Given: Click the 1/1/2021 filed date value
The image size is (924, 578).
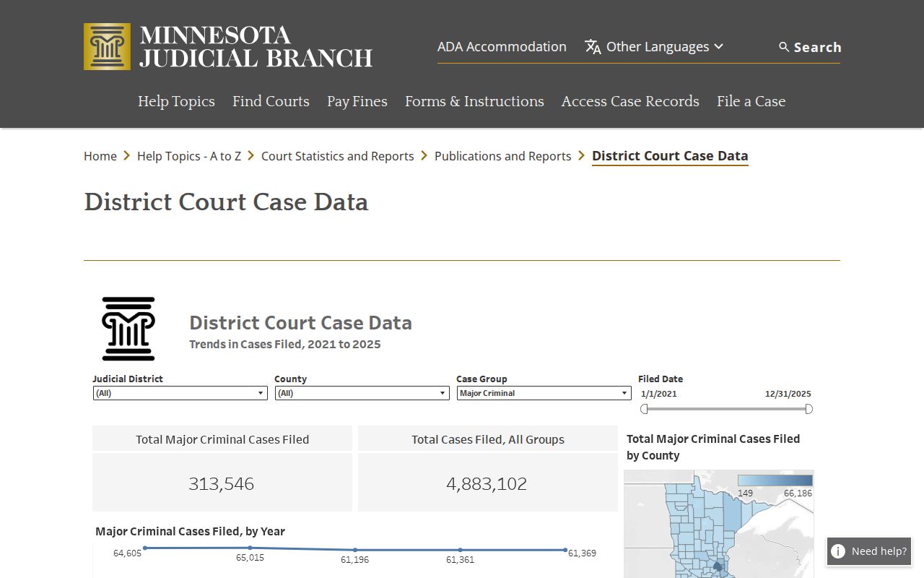Looking at the screenshot, I should point(659,394).
